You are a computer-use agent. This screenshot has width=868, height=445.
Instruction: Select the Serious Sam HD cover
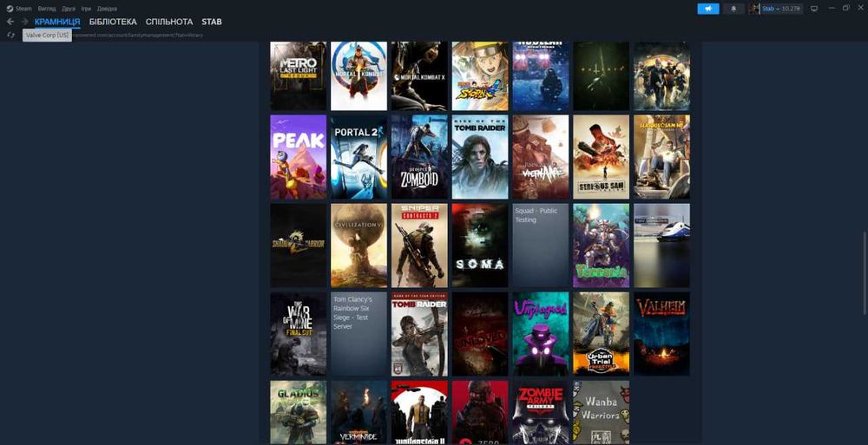point(662,157)
